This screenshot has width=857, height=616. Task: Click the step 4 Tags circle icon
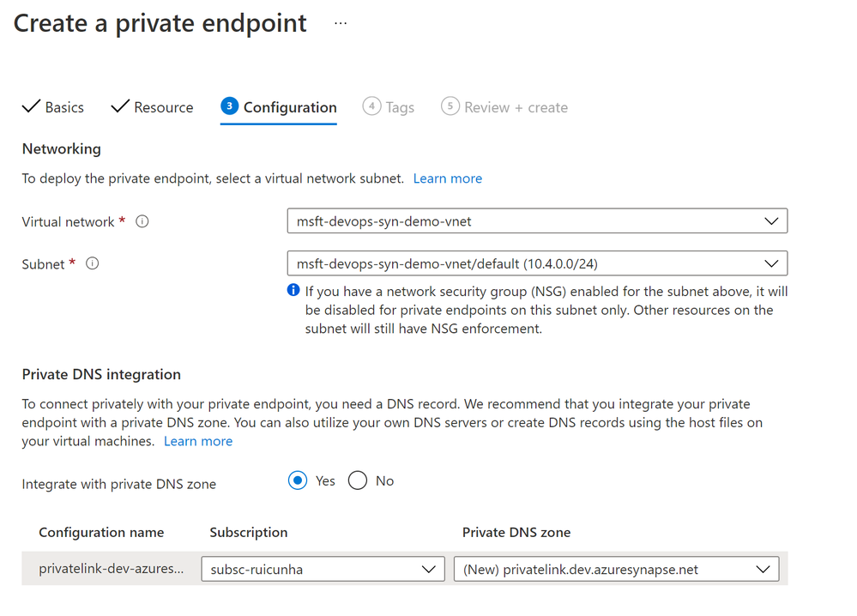tap(371, 106)
